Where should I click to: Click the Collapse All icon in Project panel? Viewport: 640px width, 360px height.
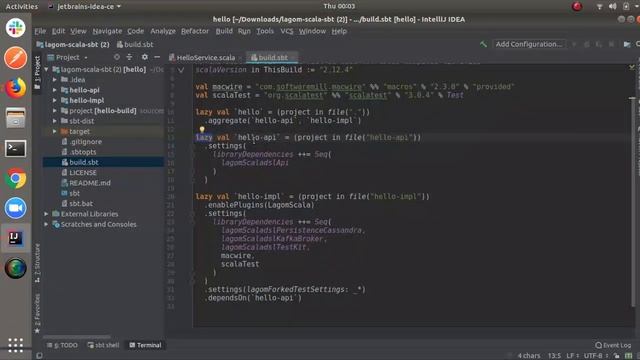[x=129, y=57]
